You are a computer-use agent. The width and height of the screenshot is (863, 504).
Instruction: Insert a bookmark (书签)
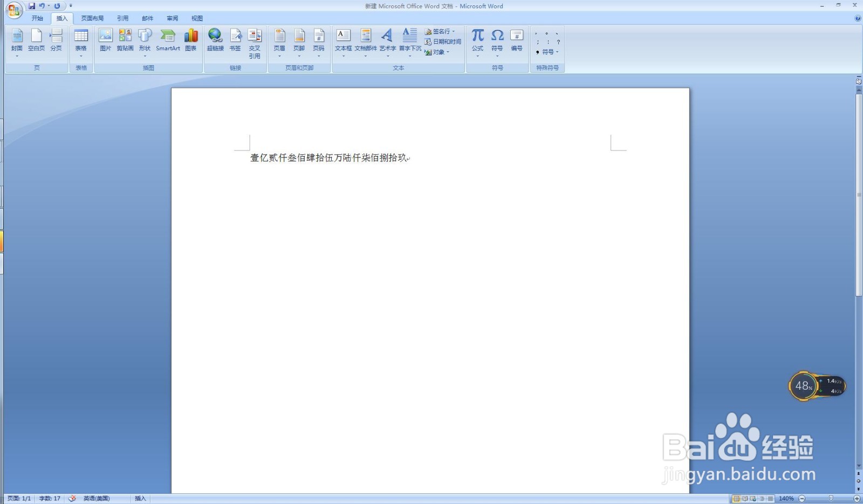235,40
